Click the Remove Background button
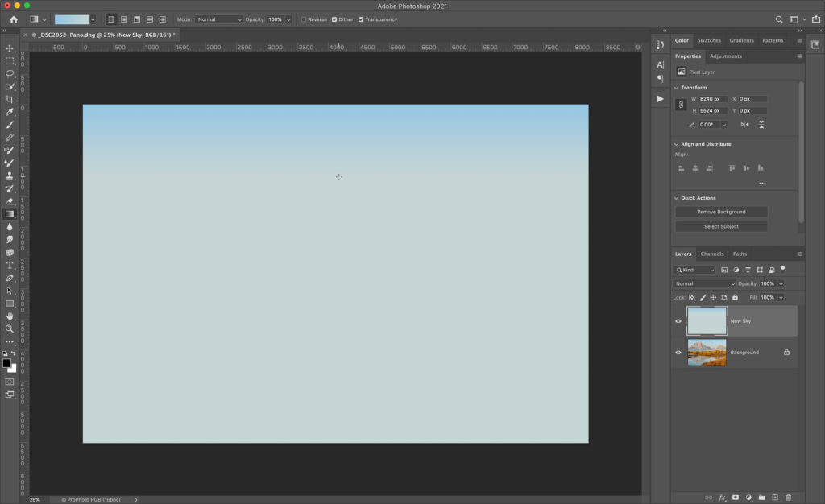Screen dimensions: 825x504 pos(721,212)
